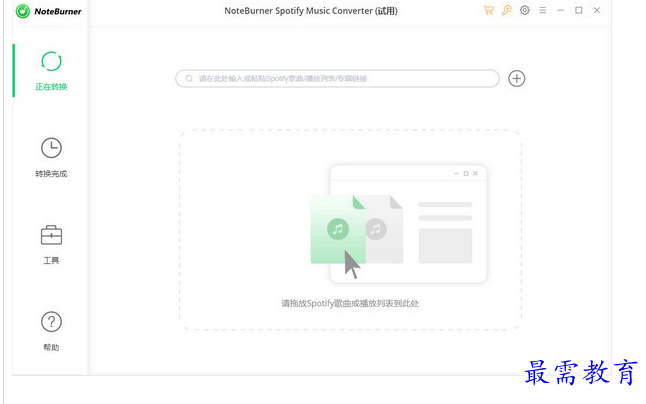Open the 工具 toolbox tab

coord(51,245)
